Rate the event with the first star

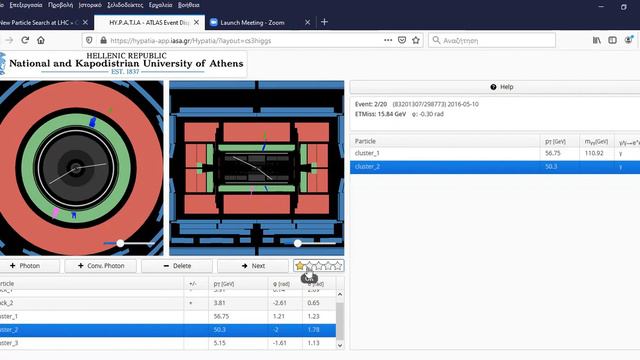[x=300, y=266]
